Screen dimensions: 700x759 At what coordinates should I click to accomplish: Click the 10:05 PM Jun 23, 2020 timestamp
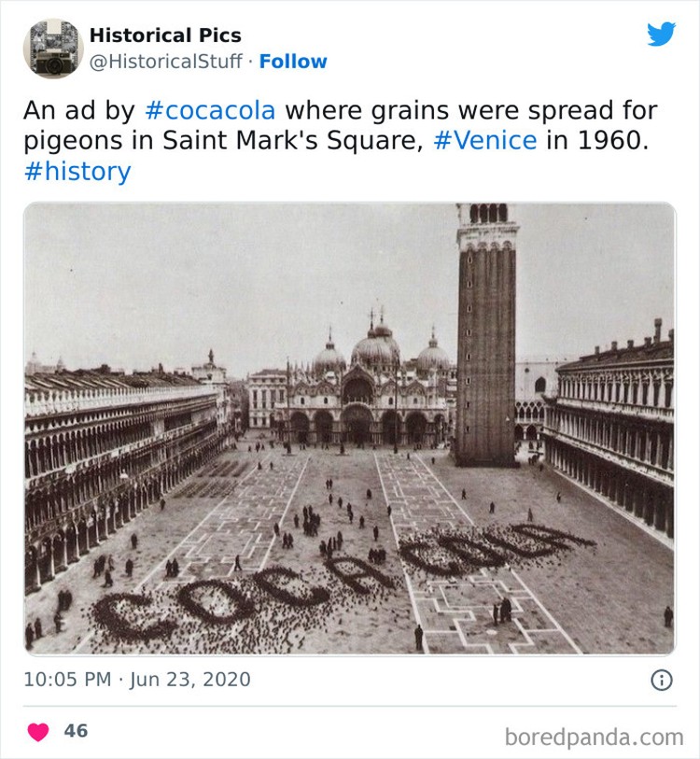click(x=137, y=679)
